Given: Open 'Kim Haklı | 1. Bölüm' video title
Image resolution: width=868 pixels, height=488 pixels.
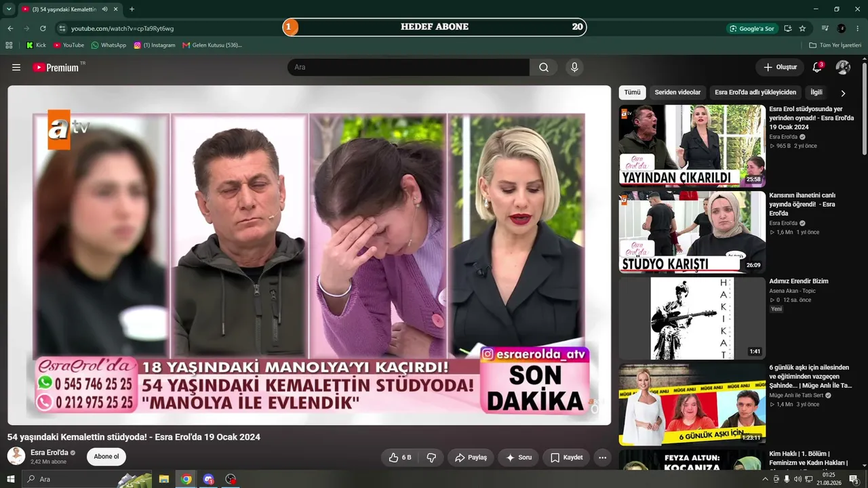Looking at the screenshot, I should (809, 462).
